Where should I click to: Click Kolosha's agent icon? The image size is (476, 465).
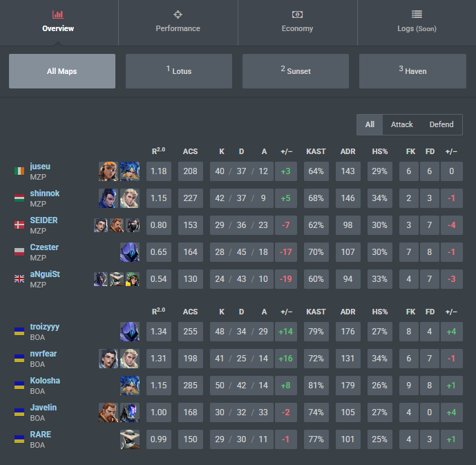point(130,386)
